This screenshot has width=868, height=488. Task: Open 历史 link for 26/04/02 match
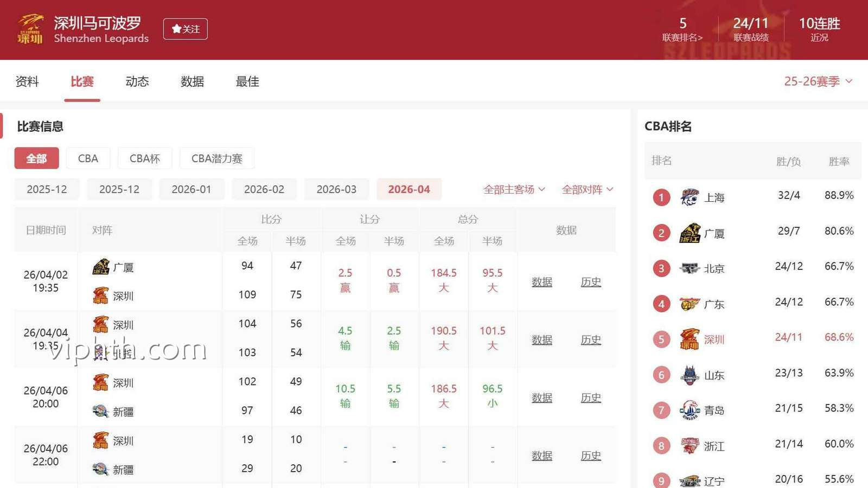click(x=591, y=282)
